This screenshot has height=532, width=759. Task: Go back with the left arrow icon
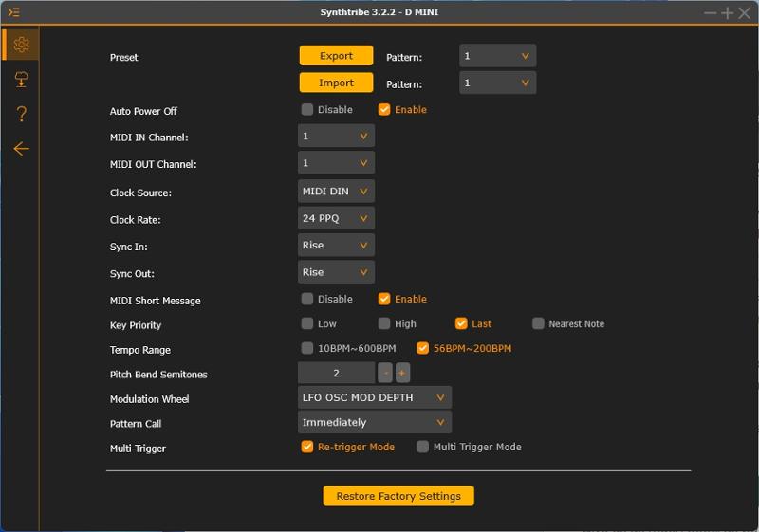click(21, 149)
